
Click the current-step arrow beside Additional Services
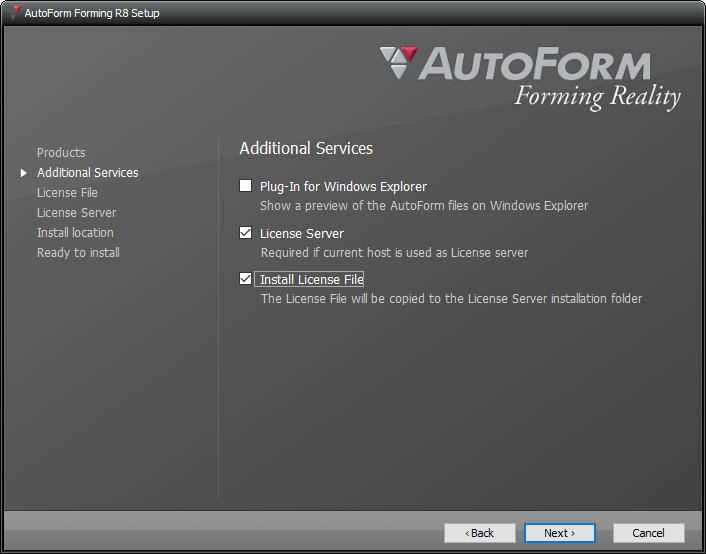tap(24, 173)
